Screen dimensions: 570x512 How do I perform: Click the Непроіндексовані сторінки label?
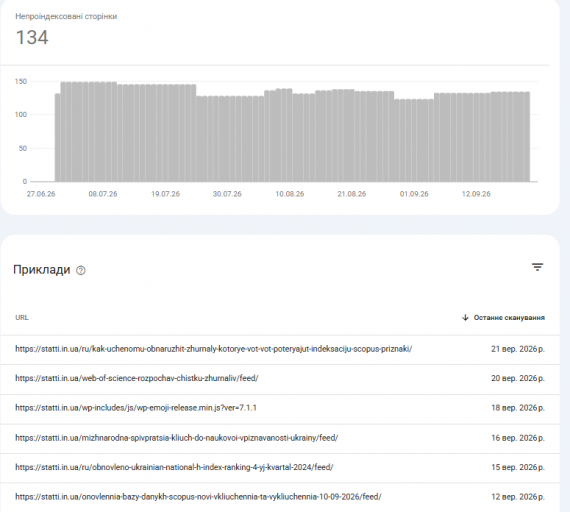tap(66, 16)
